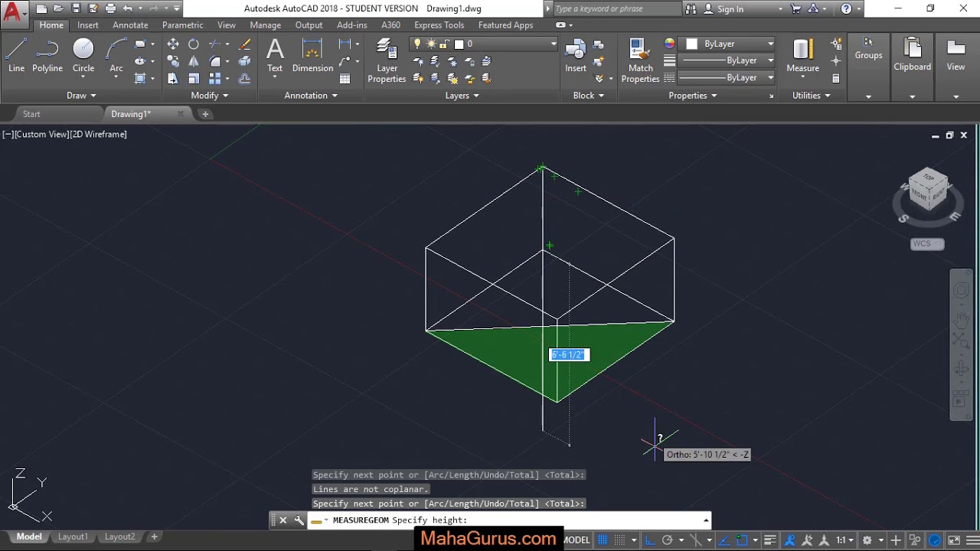Select the Polyline tool
The width and height of the screenshot is (980, 551).
click(47, 55)
